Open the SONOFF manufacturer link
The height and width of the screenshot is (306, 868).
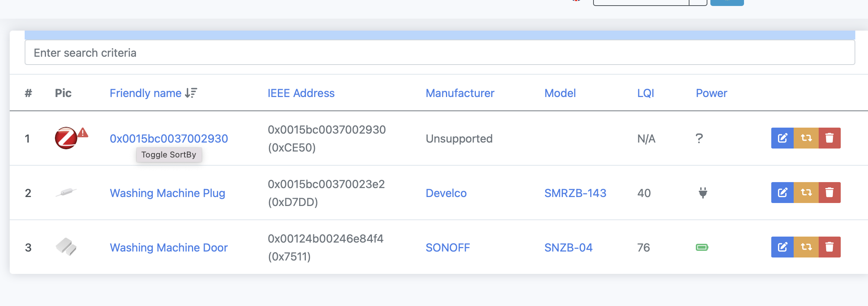click(447, 247)
